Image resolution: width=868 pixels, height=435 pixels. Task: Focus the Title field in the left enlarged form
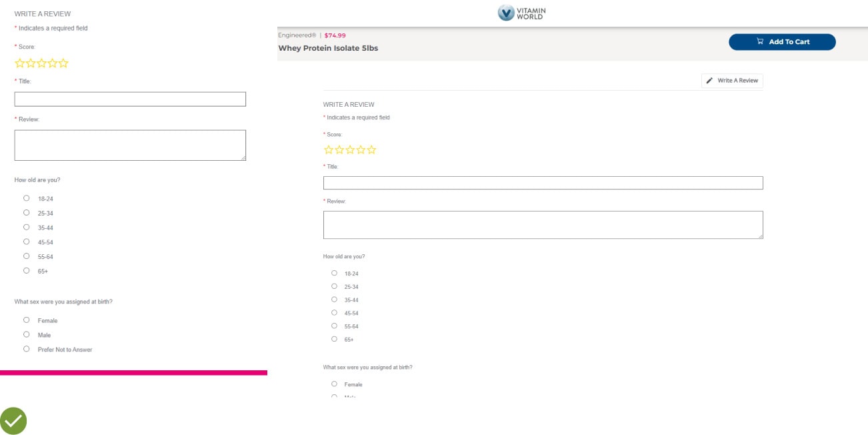click(x=130, y=99)
